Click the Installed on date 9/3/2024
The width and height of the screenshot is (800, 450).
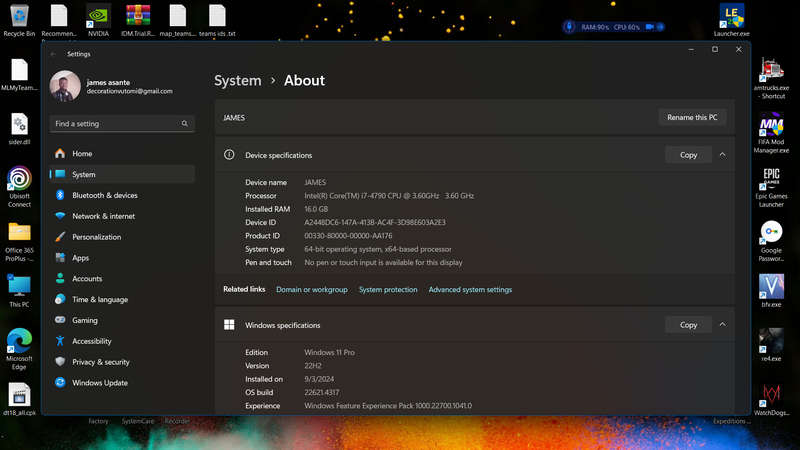[319, 379]
